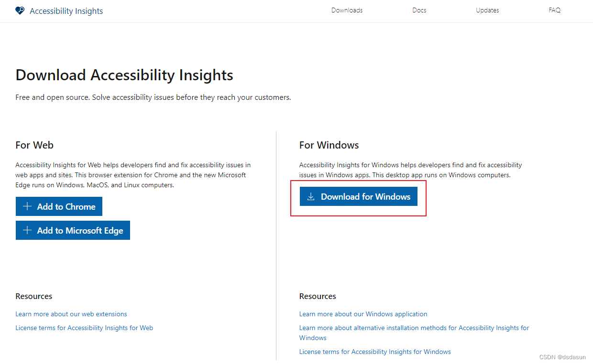Click the plus icon on Add to Microsoft Edge

click(27, 230)
